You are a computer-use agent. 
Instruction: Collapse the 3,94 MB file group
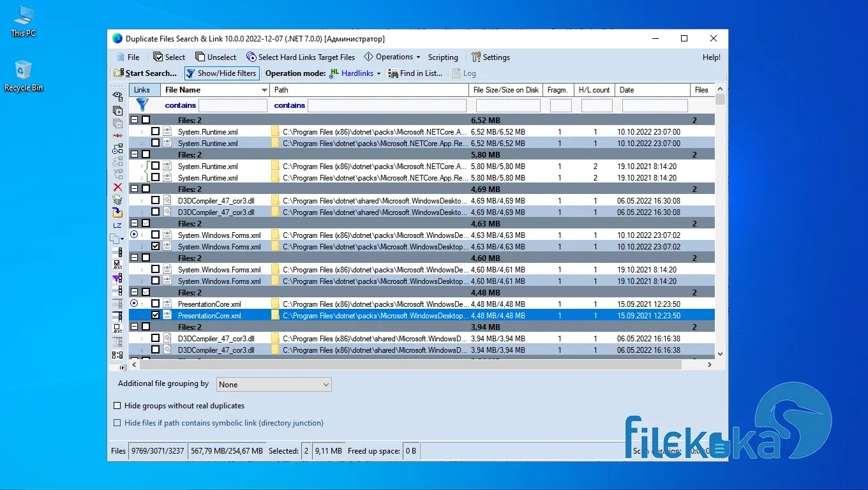tap(135, 327)
